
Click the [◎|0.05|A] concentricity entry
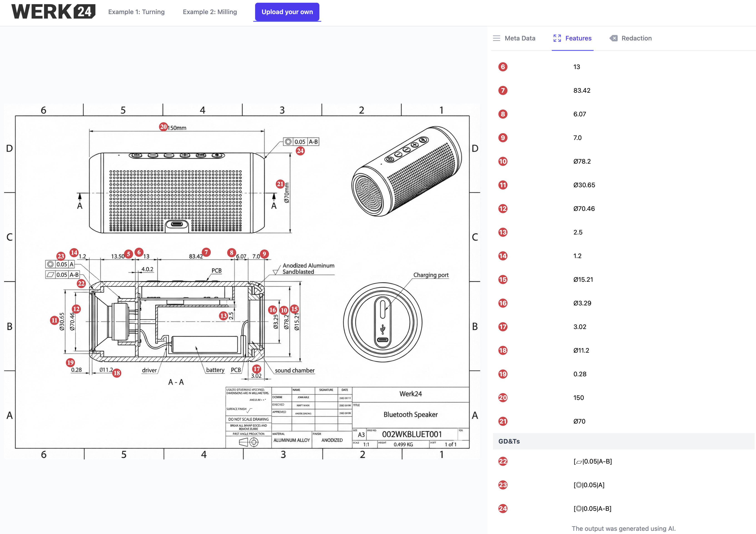coord(589,485)
